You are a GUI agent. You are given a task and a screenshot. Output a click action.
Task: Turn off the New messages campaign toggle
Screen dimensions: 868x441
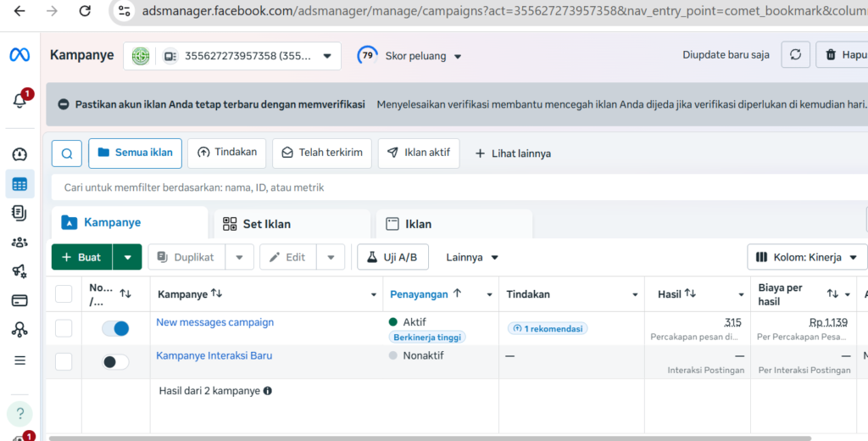115,328
